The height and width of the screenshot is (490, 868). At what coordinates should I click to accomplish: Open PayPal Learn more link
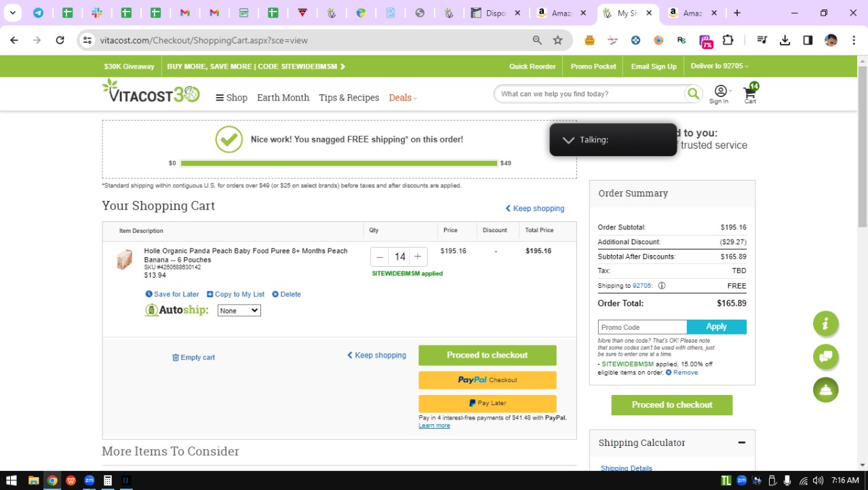pyautogui.click(x=434, y=426)
